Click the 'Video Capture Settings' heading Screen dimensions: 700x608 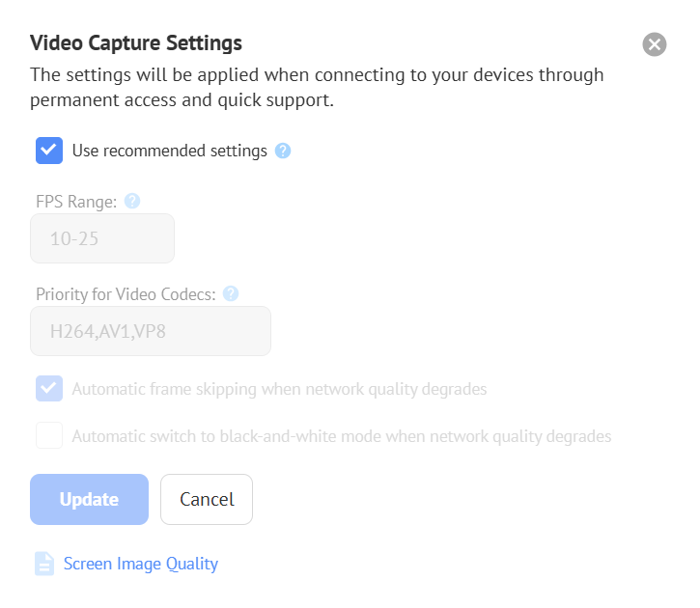tap(136, 43)
